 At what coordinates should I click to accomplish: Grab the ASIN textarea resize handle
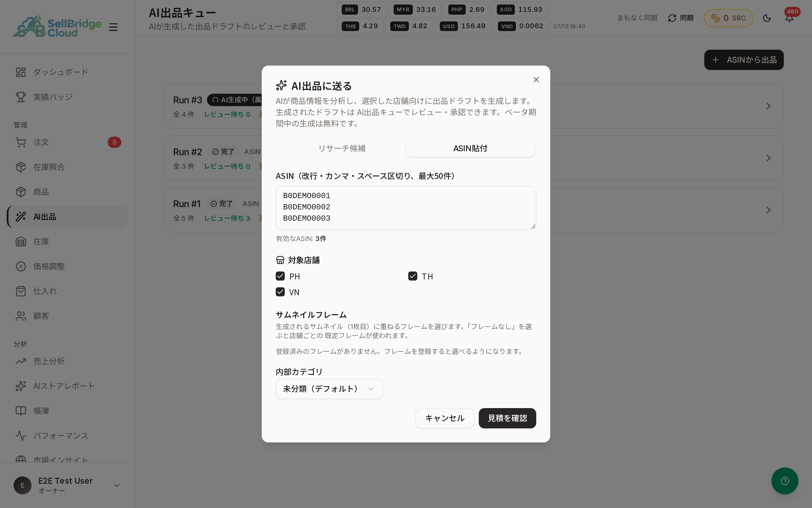(533, 226)
